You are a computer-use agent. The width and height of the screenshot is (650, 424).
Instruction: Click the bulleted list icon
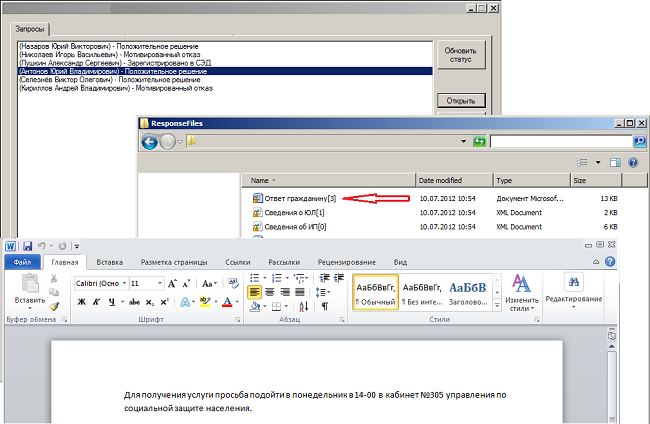click(255, 278)
